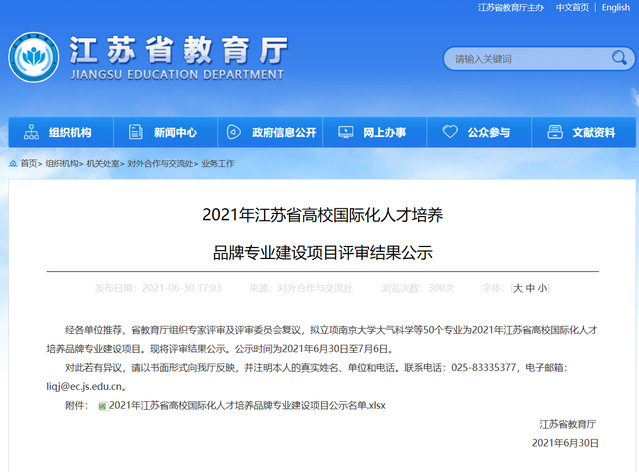Click the 文献资料 archive icon

555,132
